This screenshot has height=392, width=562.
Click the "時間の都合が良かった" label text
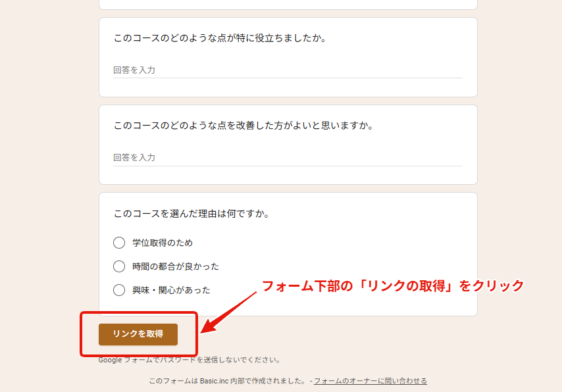[176, 266]
